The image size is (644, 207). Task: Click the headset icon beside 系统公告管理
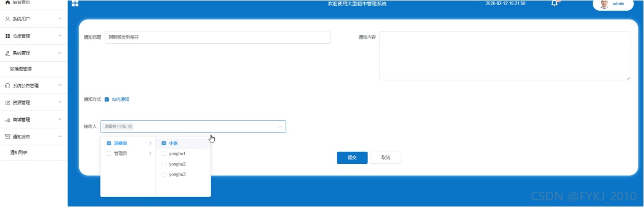7,86
